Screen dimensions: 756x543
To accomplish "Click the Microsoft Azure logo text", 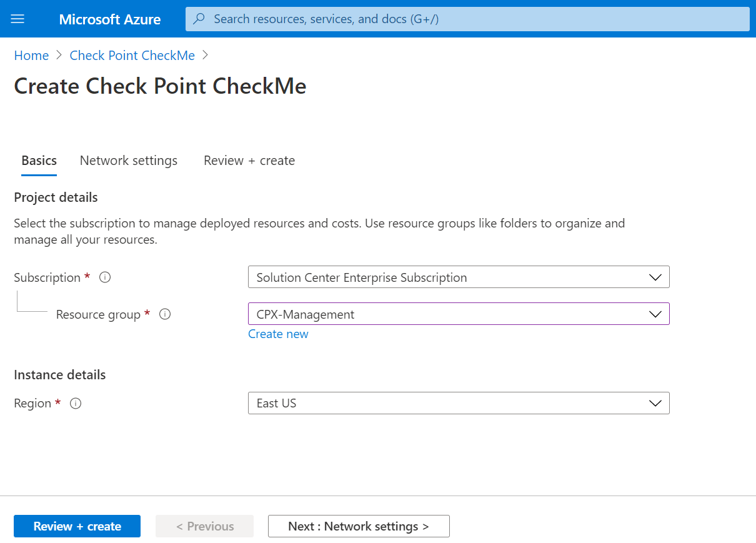I will pos(110,19).
